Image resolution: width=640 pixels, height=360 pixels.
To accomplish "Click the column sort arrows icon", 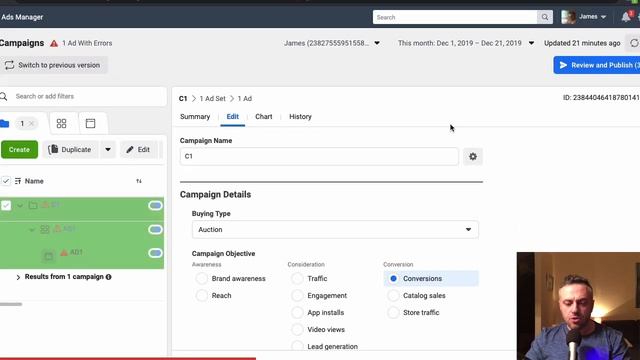I will point(139,181).
